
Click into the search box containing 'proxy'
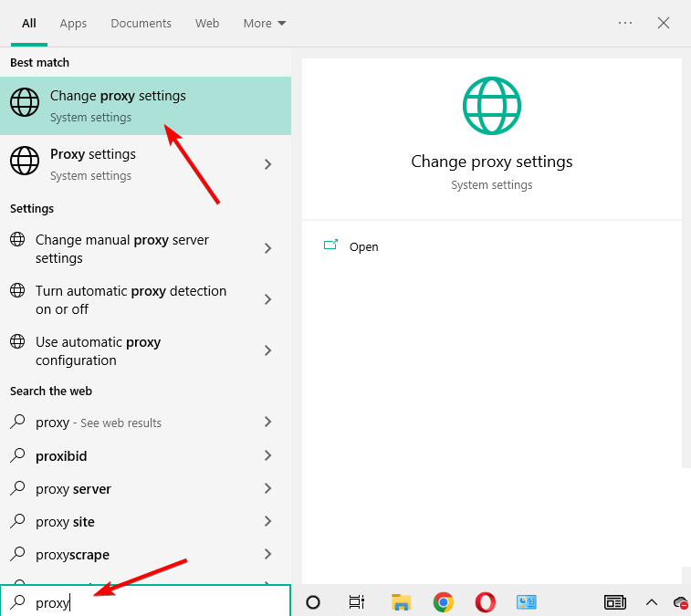point(145,601)
